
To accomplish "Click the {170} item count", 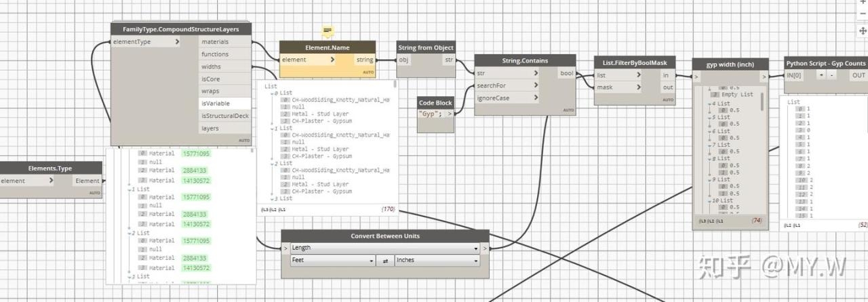I will 388,210.
